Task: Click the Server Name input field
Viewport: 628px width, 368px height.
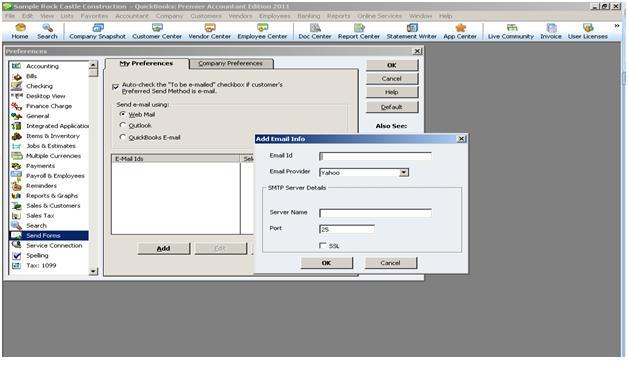Action: click(x=375, y=213)
